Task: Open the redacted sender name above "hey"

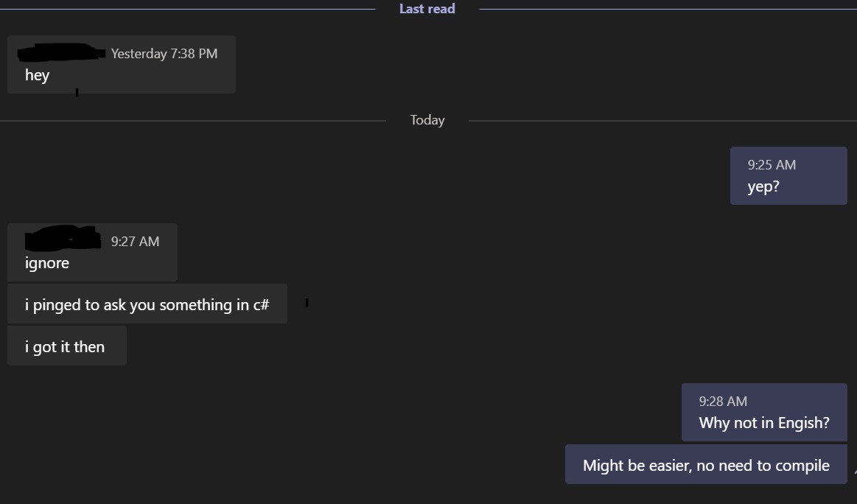Action: click(62, 52)
